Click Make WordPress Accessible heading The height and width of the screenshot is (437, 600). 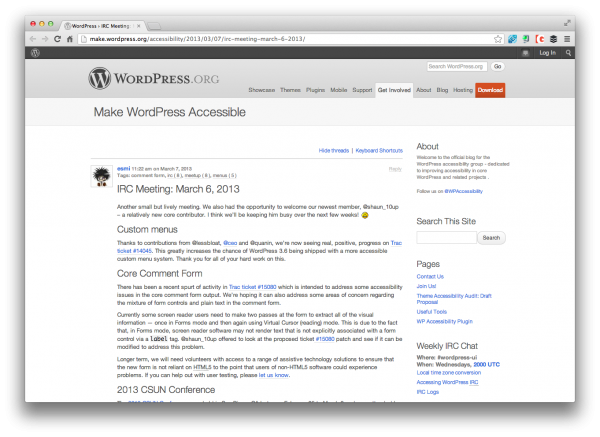tap(170, 112)
